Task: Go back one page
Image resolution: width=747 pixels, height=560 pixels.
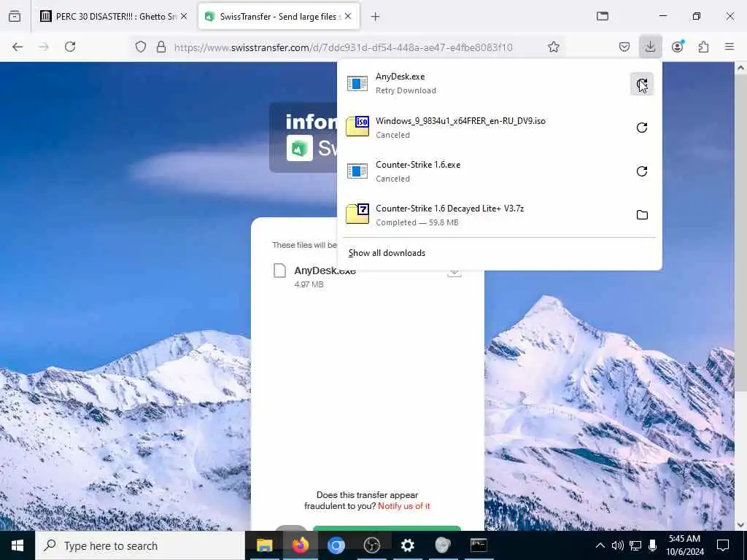Action: (x=18, y=47)
